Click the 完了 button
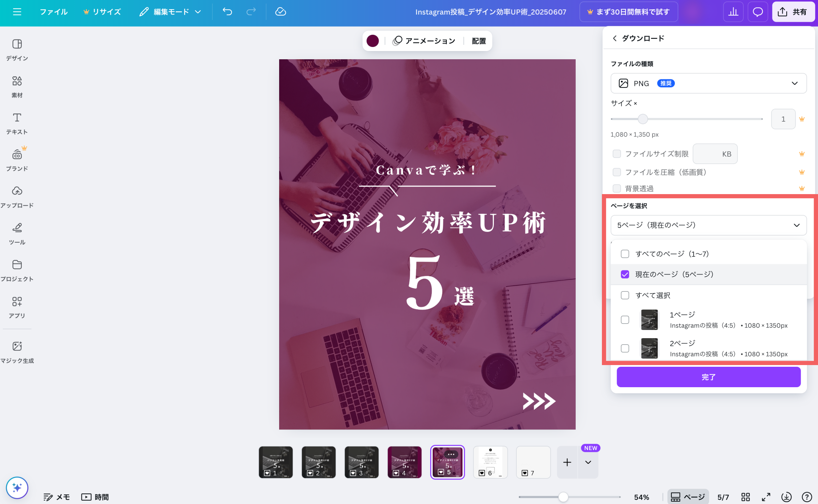Screen dimensions: 818x504 709,377
